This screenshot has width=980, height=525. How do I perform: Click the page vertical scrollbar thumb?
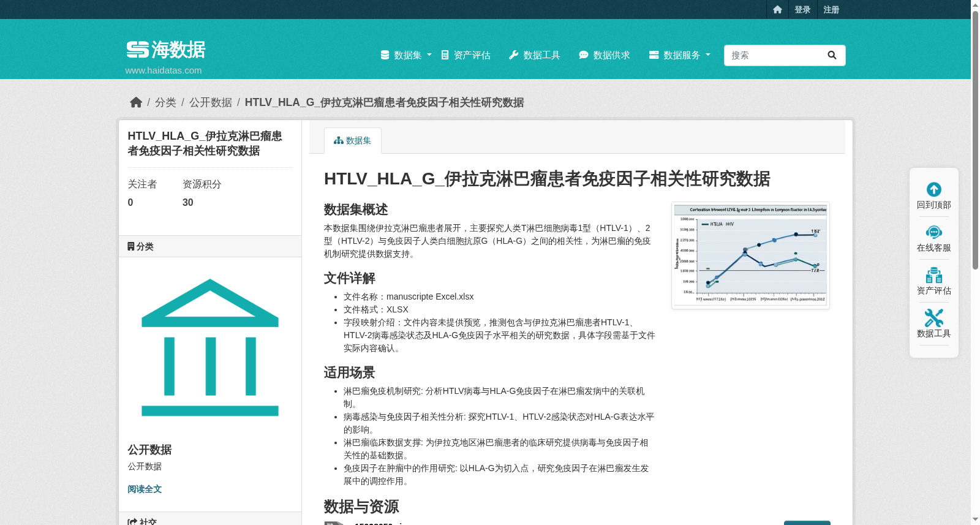pos(975,140)
